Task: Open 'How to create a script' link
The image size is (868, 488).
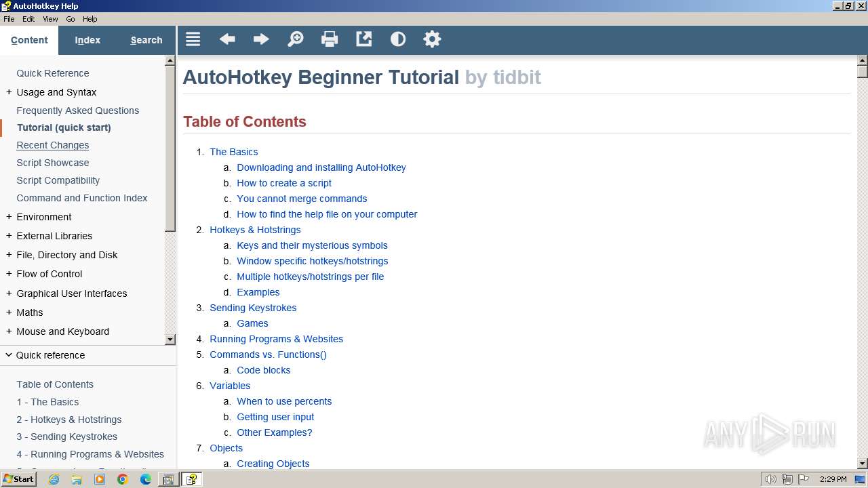Action: tap(284, 183)
